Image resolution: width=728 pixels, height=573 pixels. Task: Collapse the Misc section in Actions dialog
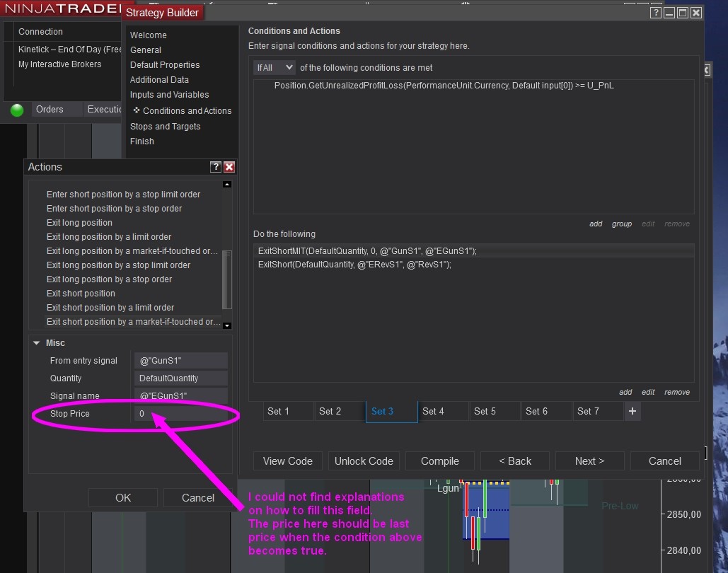click(x=37, y=342)
